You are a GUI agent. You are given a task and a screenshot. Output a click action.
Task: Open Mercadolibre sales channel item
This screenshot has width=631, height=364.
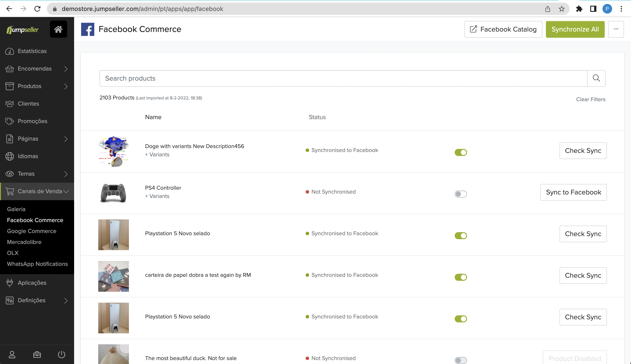pos(24,242)
